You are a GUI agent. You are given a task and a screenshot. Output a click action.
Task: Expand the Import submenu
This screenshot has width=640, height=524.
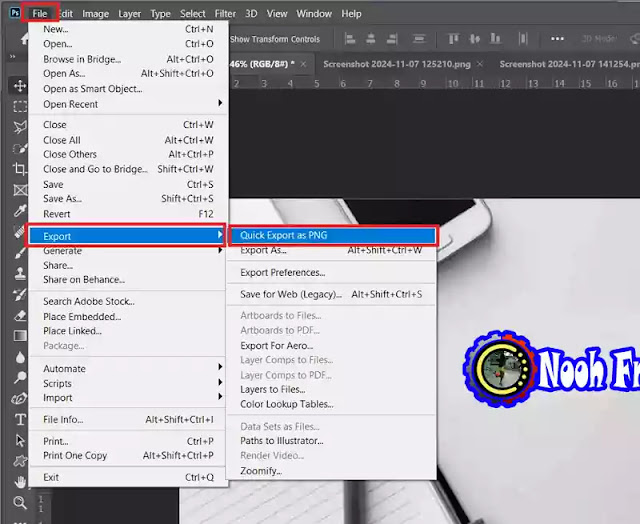point(127,397)
